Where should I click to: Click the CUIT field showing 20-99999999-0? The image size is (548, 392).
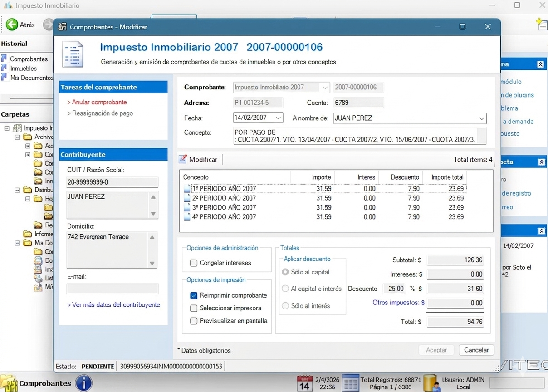pos(113,182)
